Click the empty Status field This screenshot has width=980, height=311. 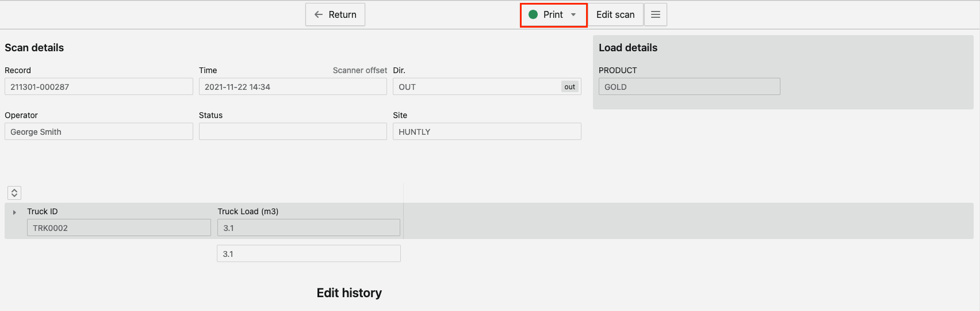pyautogui.click(x=293, y=132)
